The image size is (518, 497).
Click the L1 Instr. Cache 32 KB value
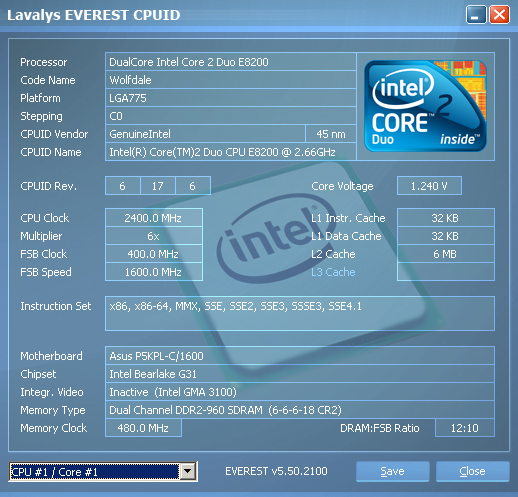446,218
